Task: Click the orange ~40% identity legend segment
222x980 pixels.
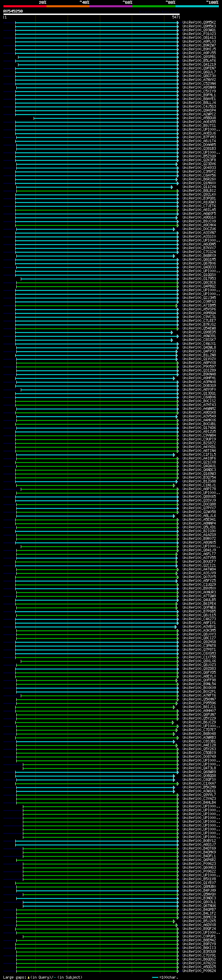Action: click(x=68, y=6)
